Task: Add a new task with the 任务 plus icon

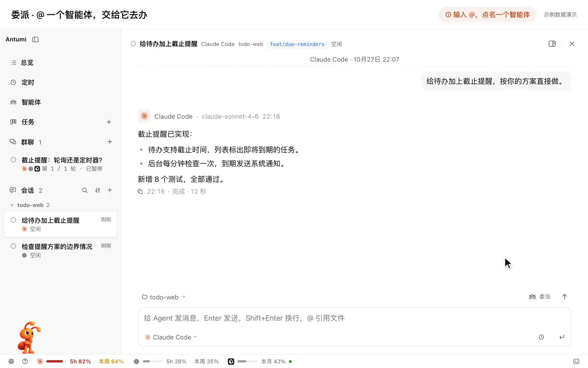Action: pos(109,122)
